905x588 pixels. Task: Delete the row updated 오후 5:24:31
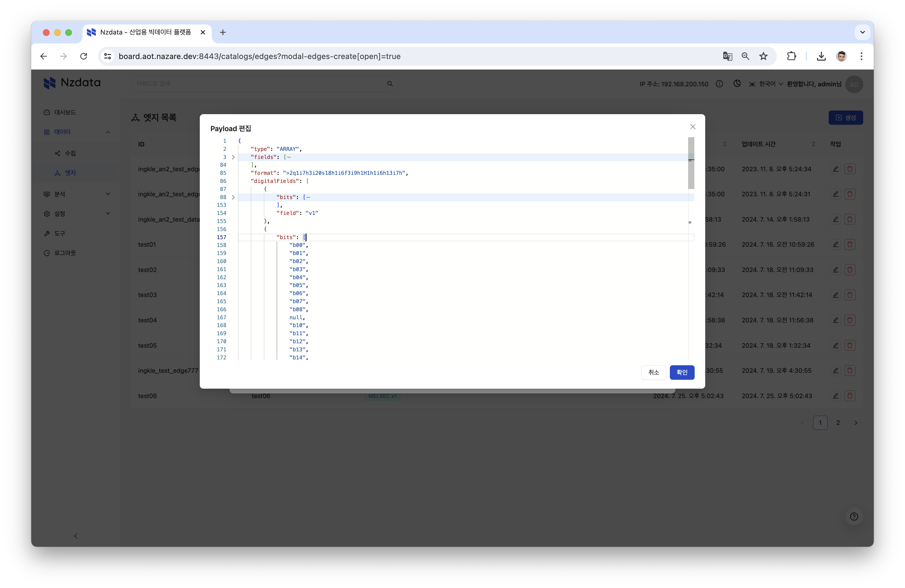click(x=850, y=194)
